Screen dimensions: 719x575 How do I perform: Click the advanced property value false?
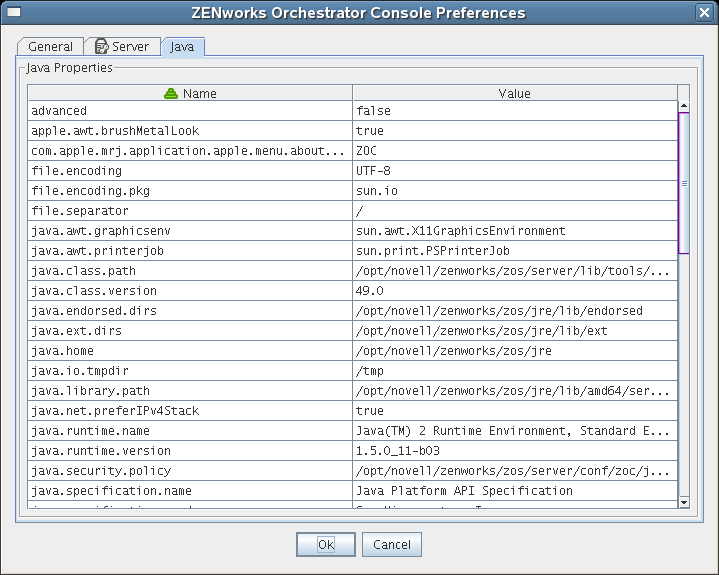pos(514,111)
